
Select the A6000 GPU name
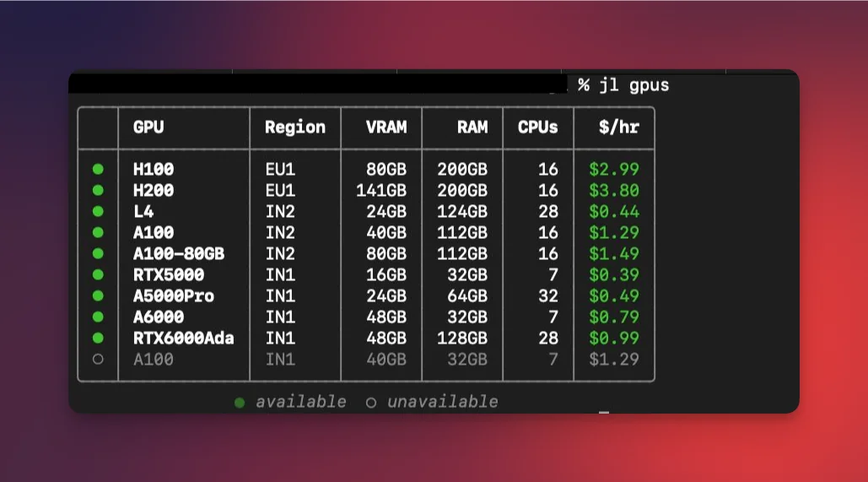[159, 317]
